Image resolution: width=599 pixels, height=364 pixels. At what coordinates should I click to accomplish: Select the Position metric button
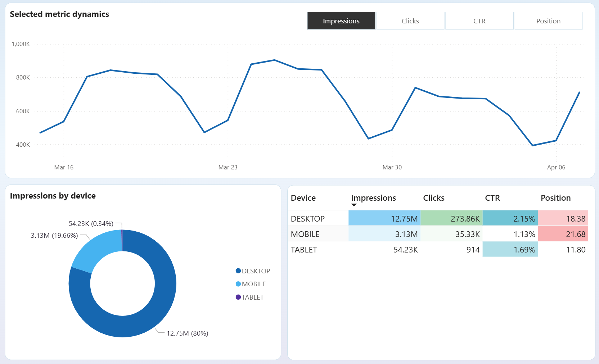(548, 21)
